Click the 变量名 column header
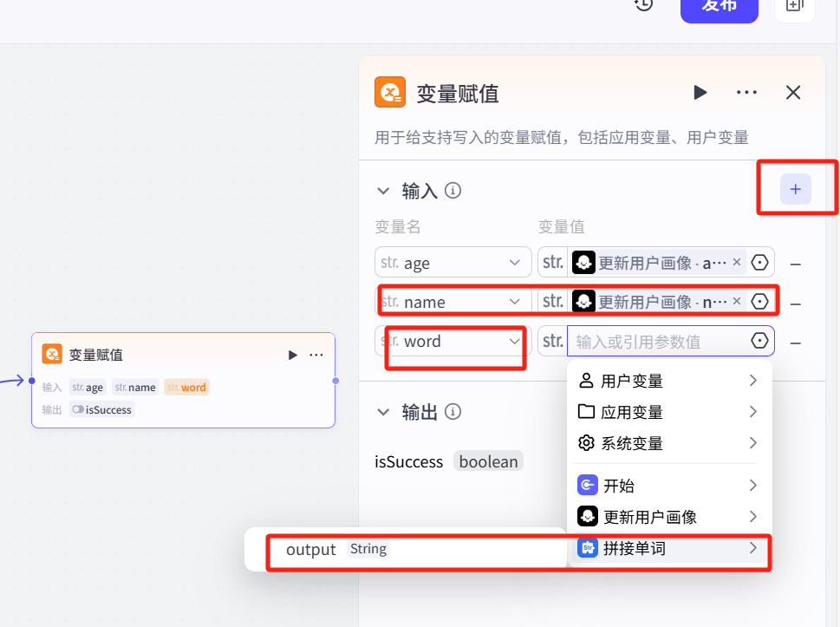The width and height of the screenshot is (840, 627). pos(398,226)
